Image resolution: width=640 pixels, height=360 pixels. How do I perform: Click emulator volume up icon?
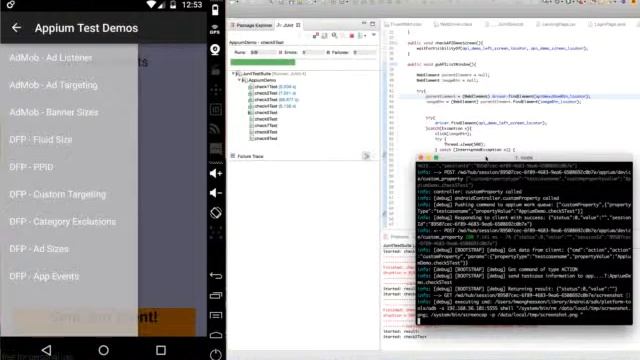[216, 173]
